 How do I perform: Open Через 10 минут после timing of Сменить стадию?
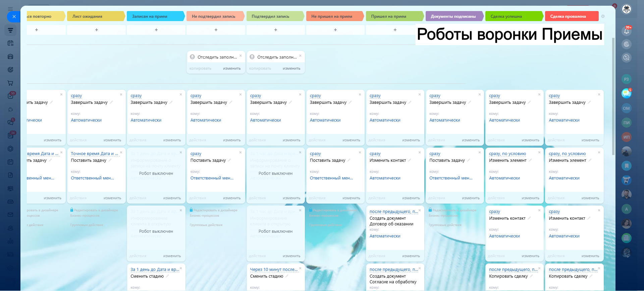[274, 270]
